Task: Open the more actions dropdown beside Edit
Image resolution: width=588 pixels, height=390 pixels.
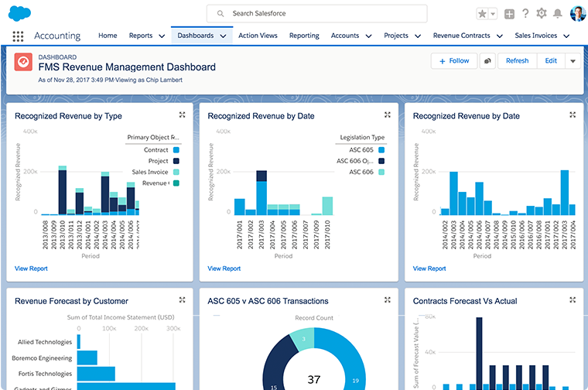Action: tap(573, 61)
